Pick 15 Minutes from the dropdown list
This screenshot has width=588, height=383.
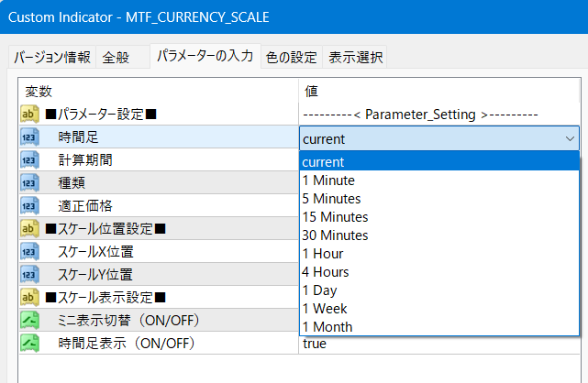pos(439,217)
